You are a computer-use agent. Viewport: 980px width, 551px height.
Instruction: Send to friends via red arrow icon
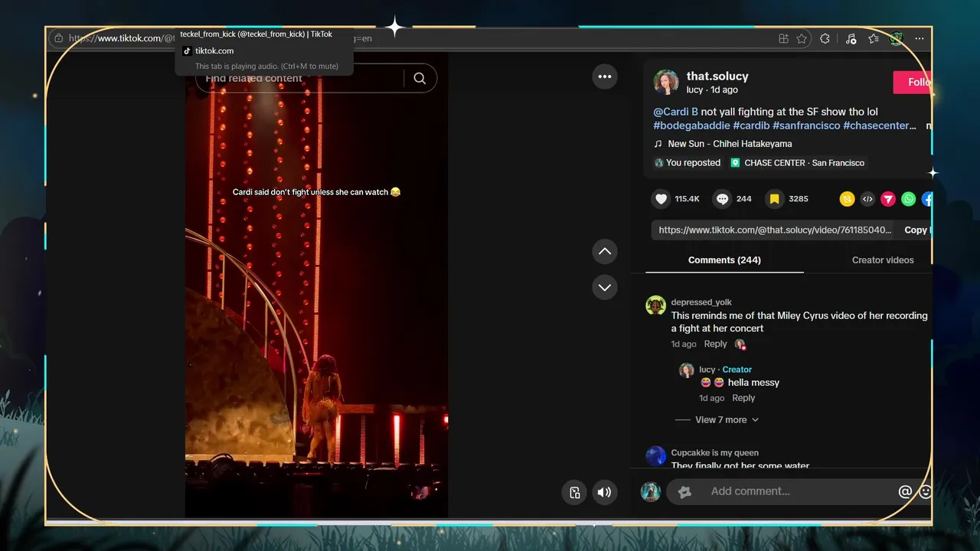click(x=888, y=199)
